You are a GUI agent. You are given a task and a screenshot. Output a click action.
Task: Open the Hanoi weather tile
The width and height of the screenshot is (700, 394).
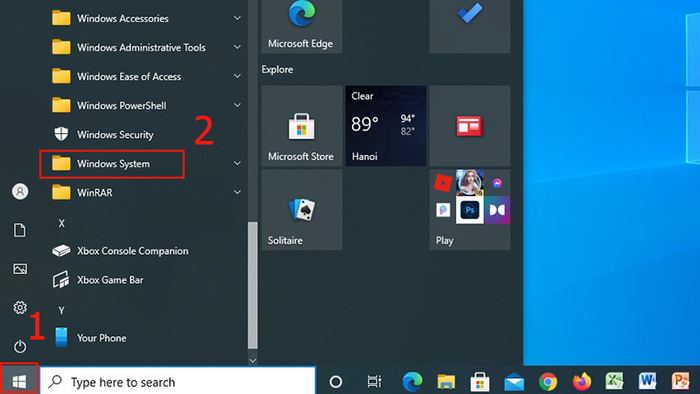(386, 126)
